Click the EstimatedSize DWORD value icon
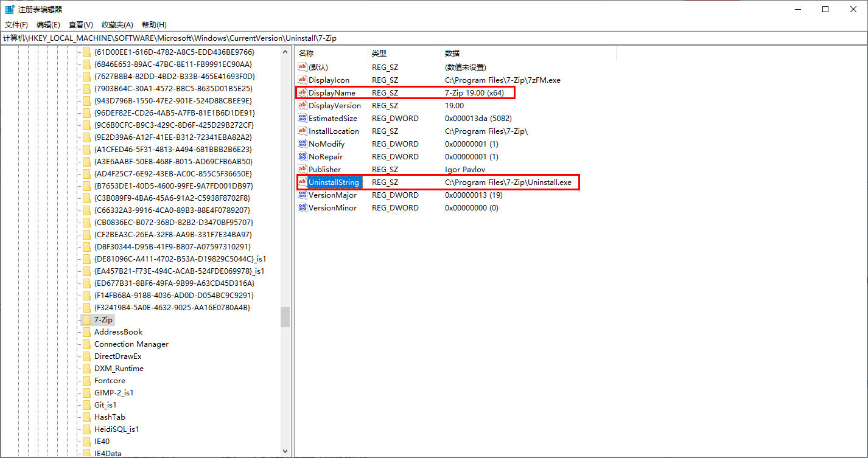868x458 pixels. click(303, 118)
